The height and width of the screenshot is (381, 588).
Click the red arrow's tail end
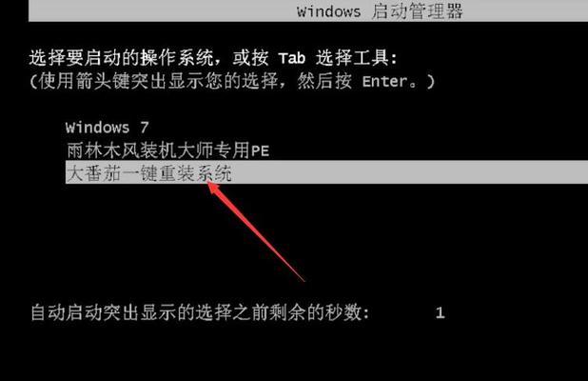(x=304, y=280)
